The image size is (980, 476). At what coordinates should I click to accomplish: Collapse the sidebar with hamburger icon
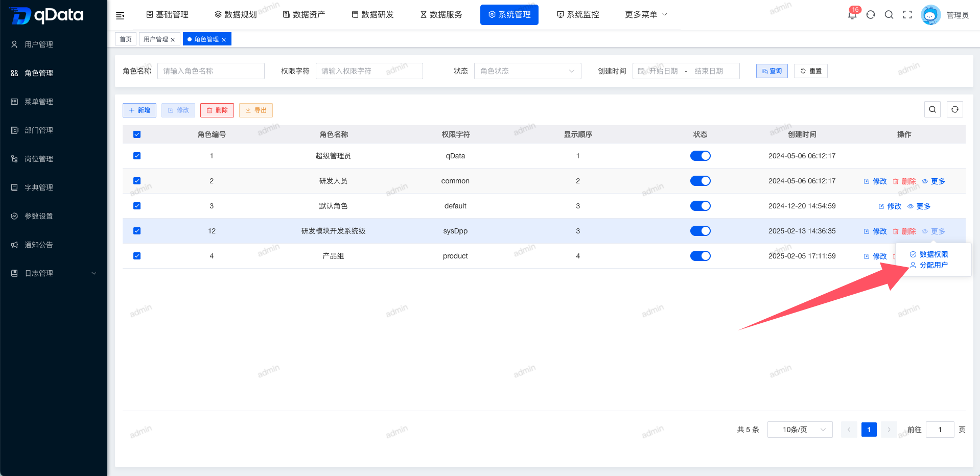pyautogui.click(x=120, y=15)
